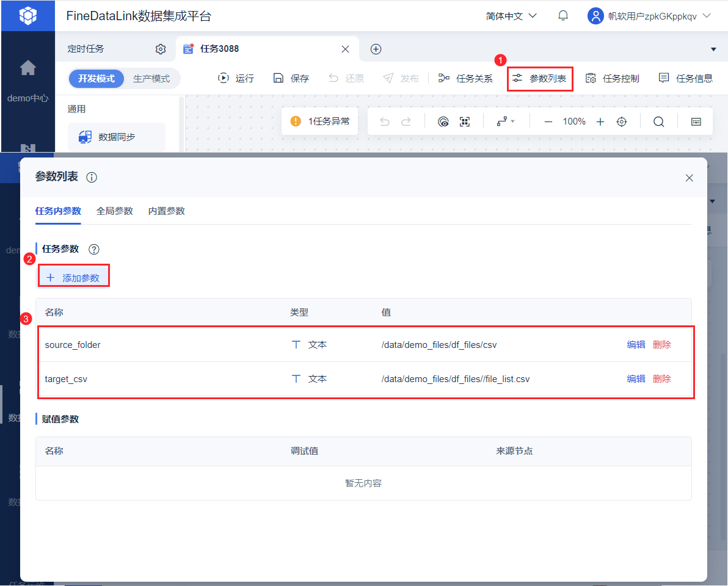Open 任务控制 task control
The height and width of the screenshot is (586, 728).
(x=613, y=78)
